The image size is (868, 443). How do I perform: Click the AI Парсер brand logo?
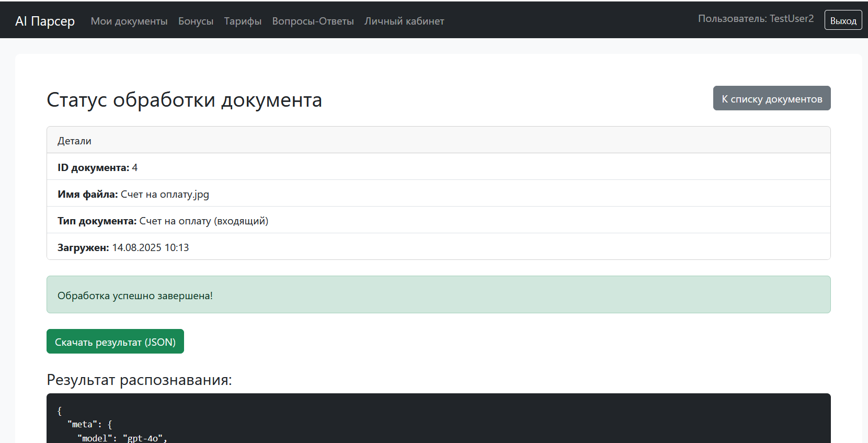coord(45,21)
